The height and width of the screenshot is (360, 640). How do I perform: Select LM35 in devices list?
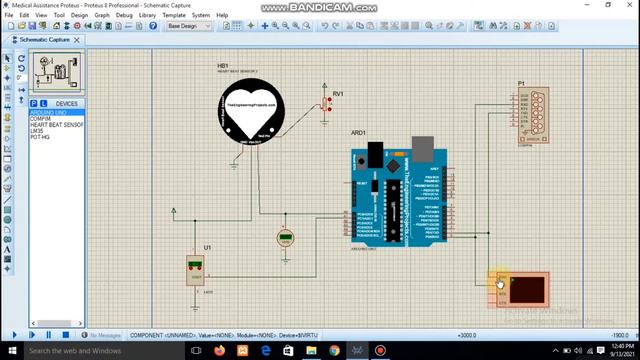(x=57, y=131)
